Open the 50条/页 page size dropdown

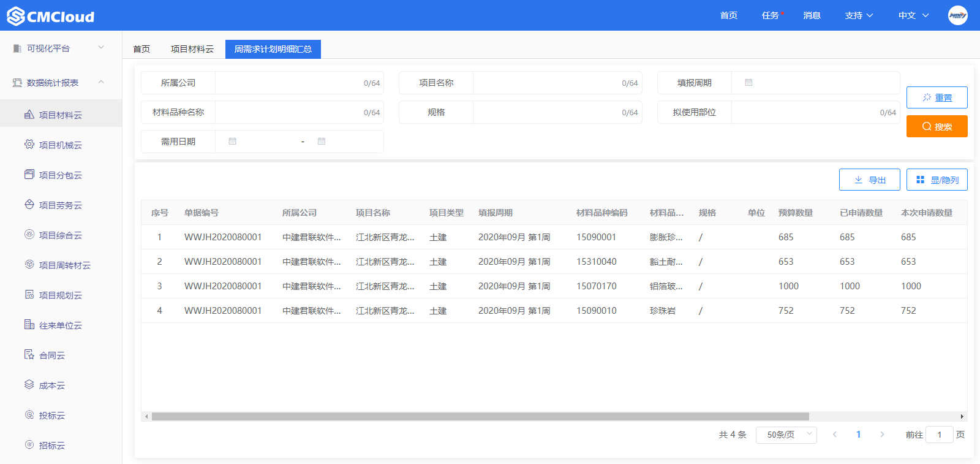click(786, 435)
